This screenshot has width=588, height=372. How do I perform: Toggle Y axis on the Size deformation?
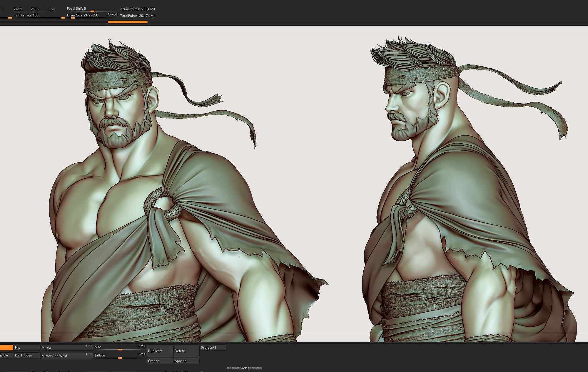pos(141,346)
